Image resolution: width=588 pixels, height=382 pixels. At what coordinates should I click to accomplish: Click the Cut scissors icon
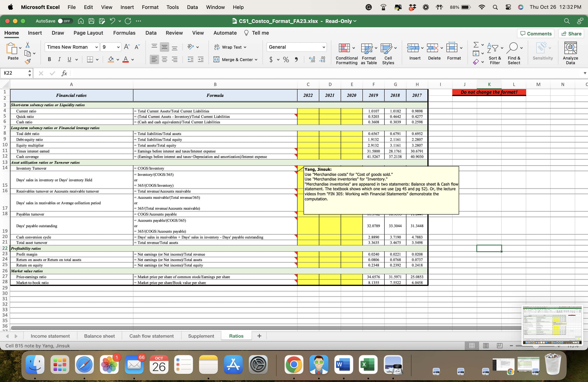tap(28, 45)
